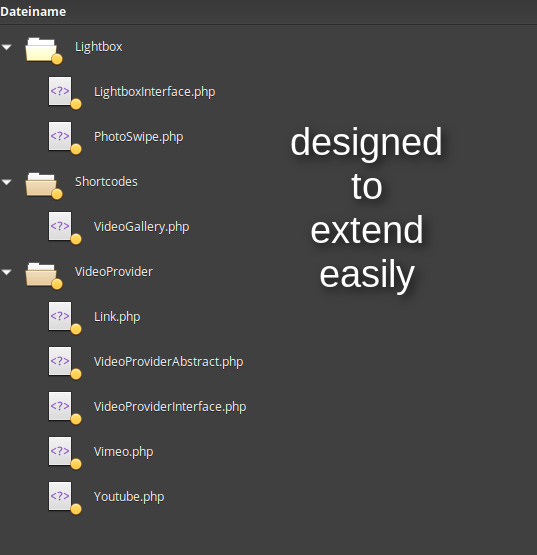Collapse the Shortcodes folder arrow
Image resolution: width=537 pixels, height=555 pixels.
(6, 182)
